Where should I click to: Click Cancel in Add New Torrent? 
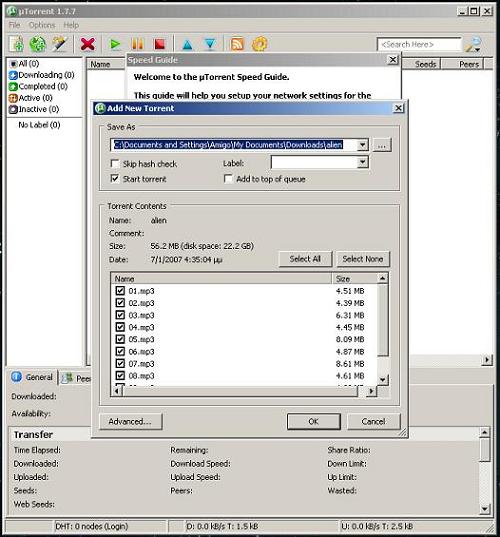click(x=373, y=421)
